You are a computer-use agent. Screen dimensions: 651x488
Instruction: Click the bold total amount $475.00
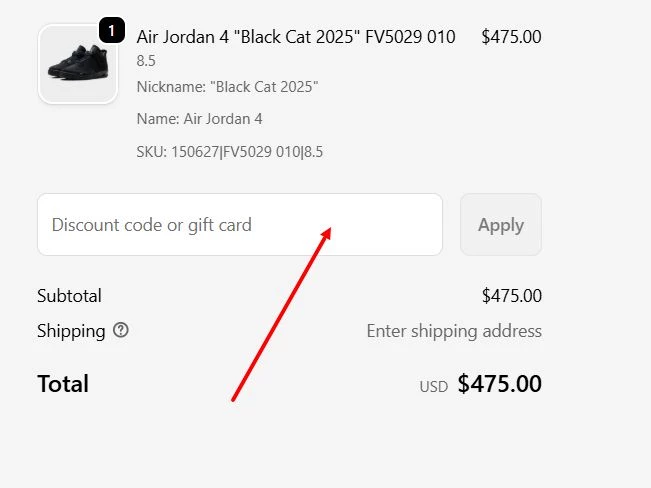[499, 384]
